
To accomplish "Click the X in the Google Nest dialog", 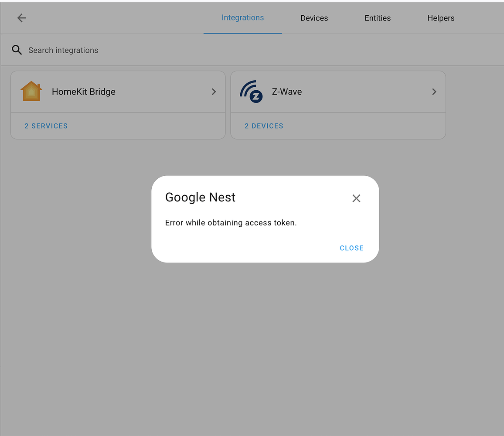I will pos(356,198).
